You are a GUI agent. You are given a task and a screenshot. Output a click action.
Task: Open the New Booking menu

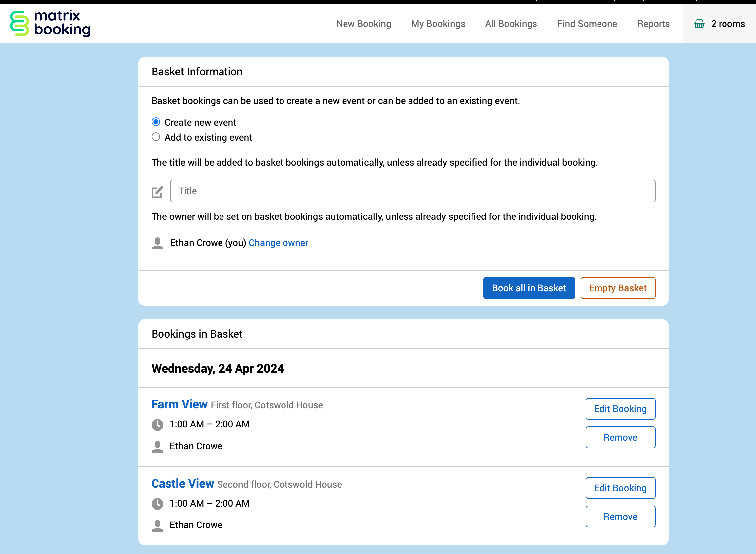coord(364,24)
